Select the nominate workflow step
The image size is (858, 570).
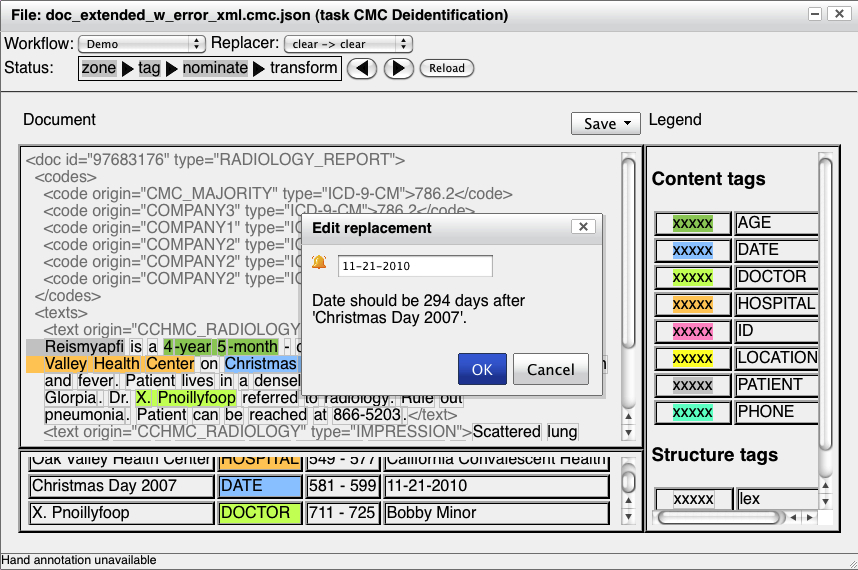[215, 68]
